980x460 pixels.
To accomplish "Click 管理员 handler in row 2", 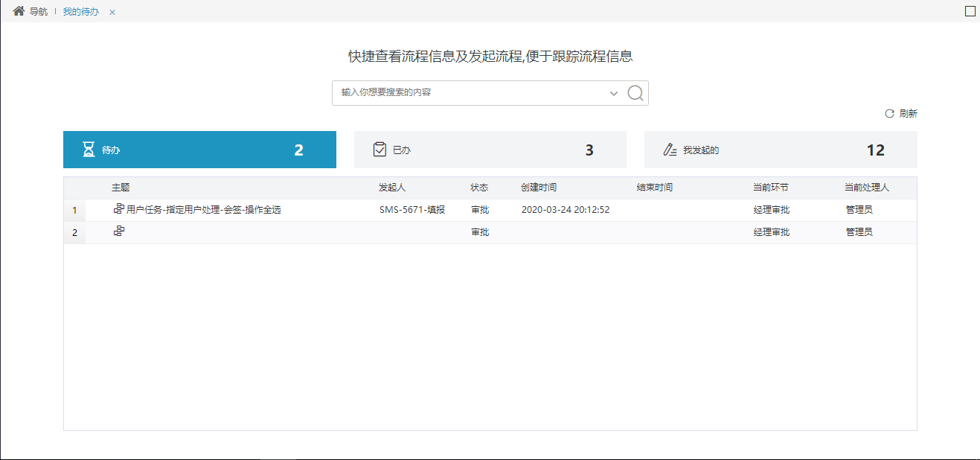I will coord(859,232).
